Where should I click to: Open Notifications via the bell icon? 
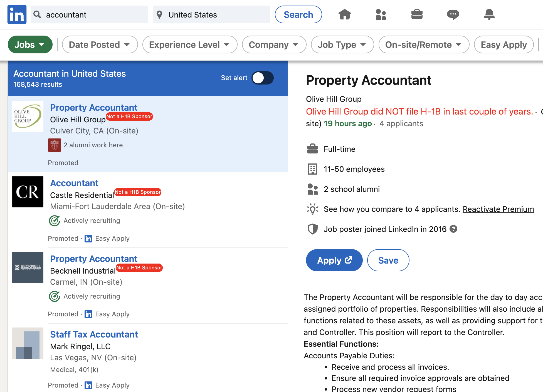[489, 14]
